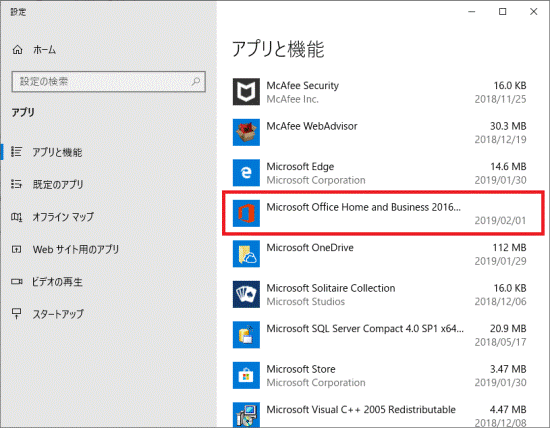550x428 pixels.
Task: Click the McAfee Inc. publisher text
Action: pos(292,99)
